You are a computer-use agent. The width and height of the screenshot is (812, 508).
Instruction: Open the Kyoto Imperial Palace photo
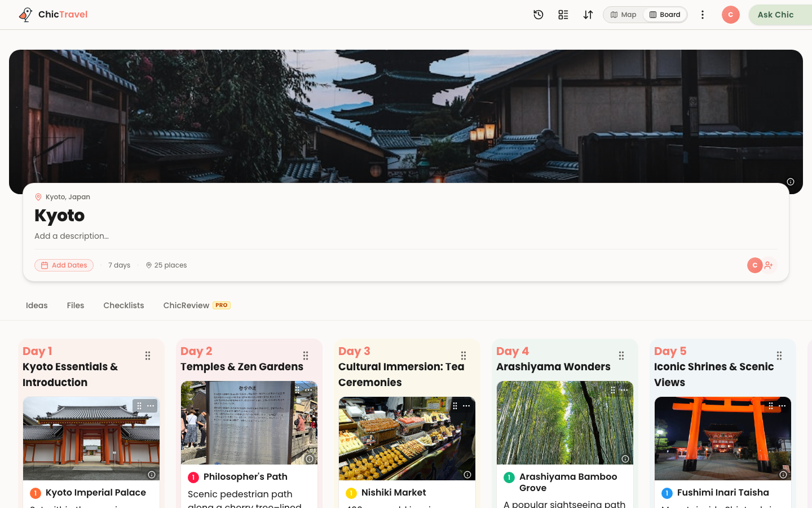coord(91,439)
